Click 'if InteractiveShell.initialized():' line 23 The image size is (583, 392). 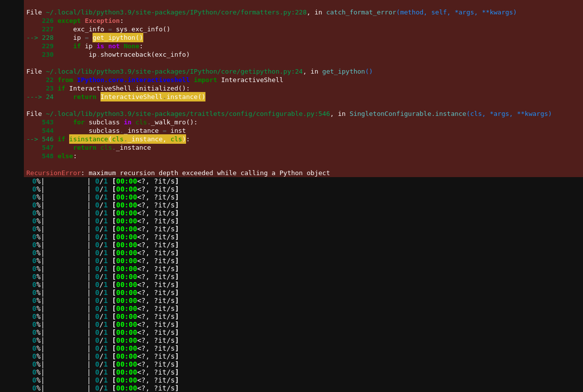[123, 89]
